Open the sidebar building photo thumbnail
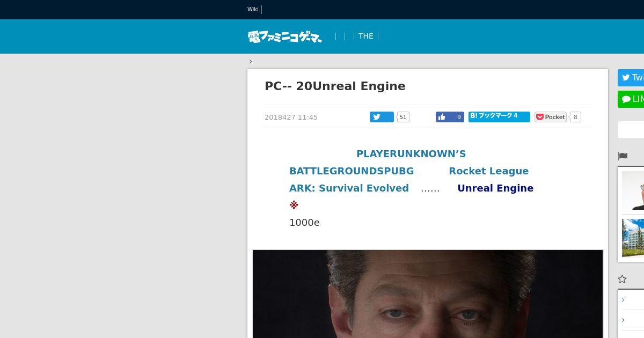This screenshot has height=338, width=644. [633, 238]
